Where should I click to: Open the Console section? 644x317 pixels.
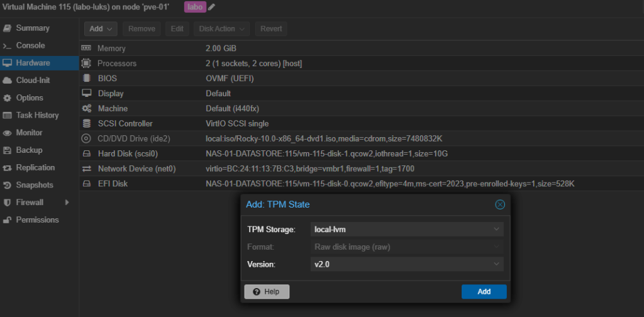[30, 46]
